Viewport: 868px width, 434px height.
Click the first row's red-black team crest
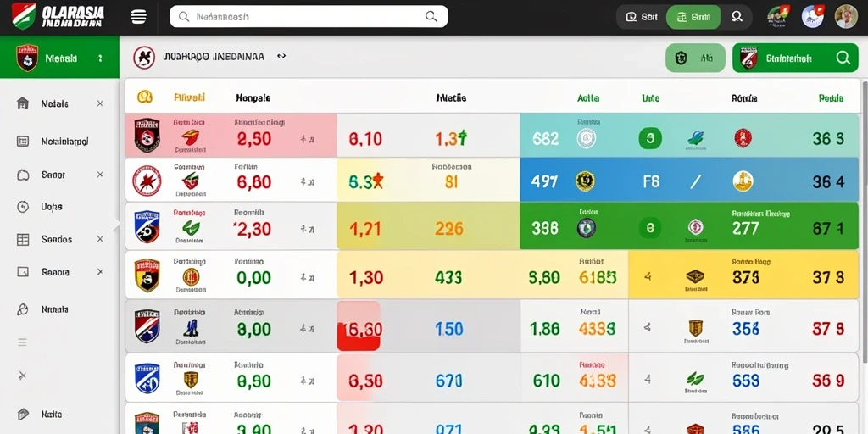point(147,136)
